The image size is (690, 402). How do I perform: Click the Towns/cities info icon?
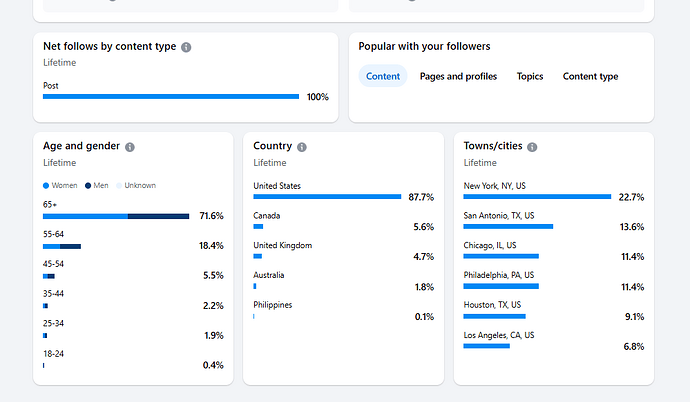532,147
